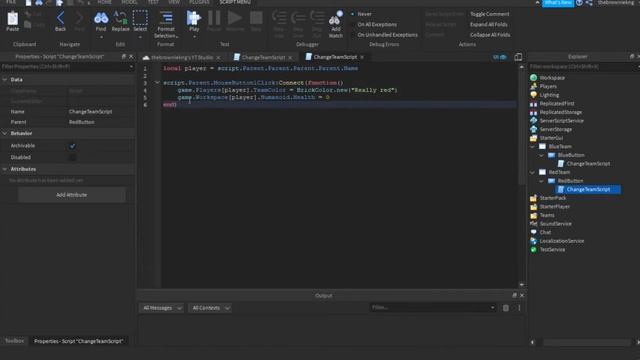Open the Output panel options menu
Screen dimensions: 640x360
click(519, 308)
